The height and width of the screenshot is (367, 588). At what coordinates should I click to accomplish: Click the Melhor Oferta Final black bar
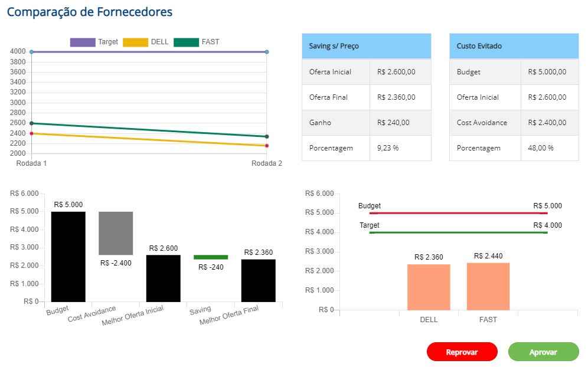[x=259, y=280]
